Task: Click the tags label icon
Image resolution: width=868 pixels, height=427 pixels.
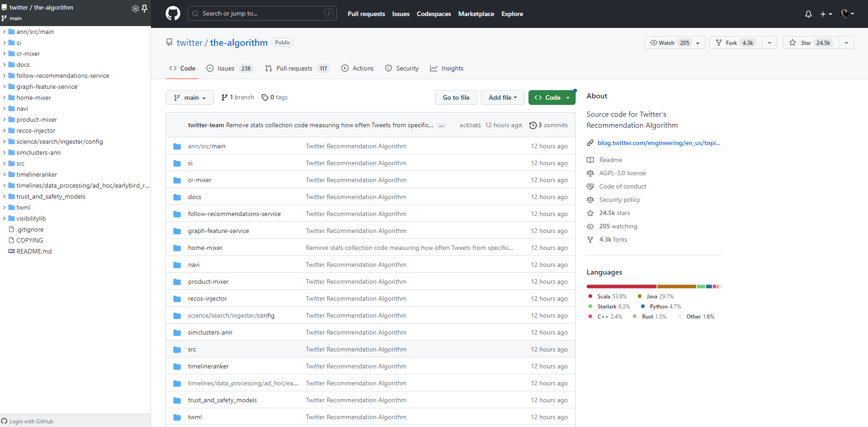Action: pyautogui.click(x=265, y=97)
